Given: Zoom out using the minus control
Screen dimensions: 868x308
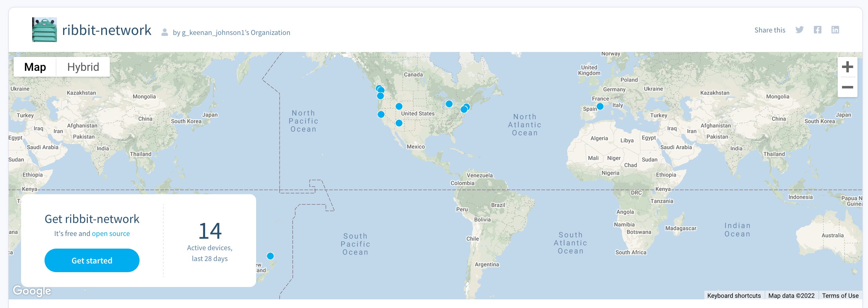Looking at the screenshot, I should point(847,87).
